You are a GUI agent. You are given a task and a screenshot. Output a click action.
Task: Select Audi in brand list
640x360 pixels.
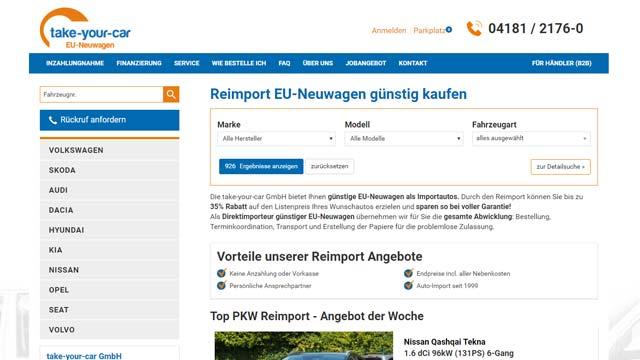[x=109, y=190]
